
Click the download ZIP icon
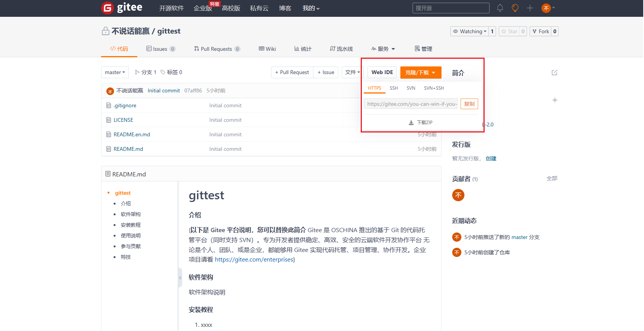[x=411, y=123]
